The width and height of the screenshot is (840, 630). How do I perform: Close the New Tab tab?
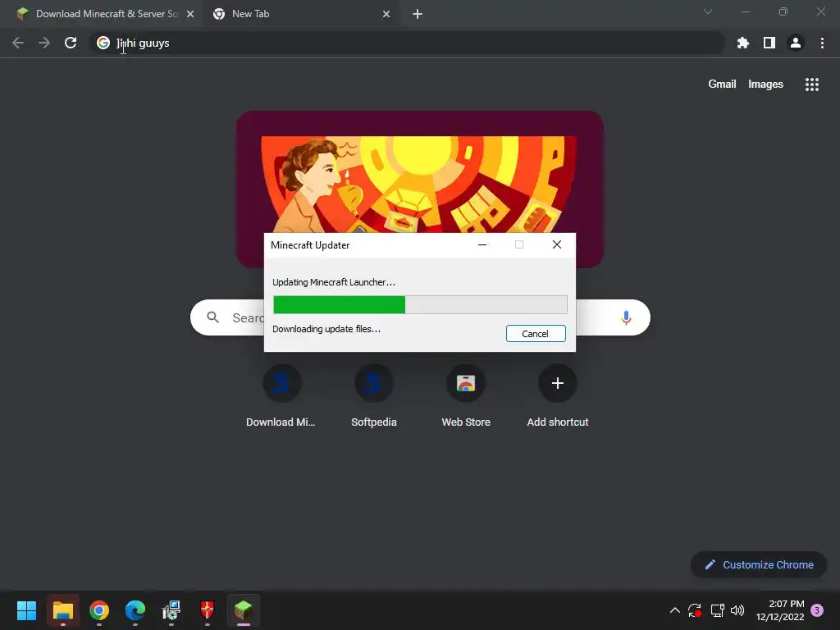(386, 14)
